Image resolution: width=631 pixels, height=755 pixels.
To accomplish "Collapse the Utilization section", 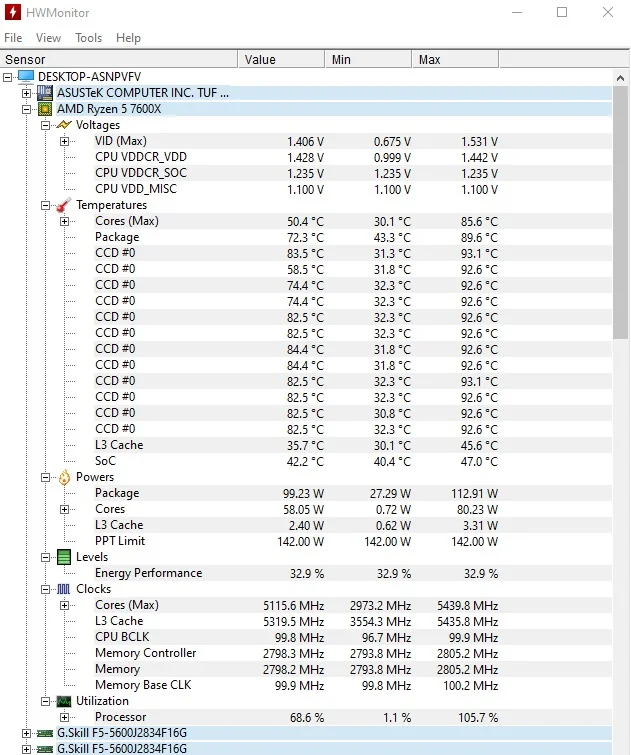I will [46, 702].
